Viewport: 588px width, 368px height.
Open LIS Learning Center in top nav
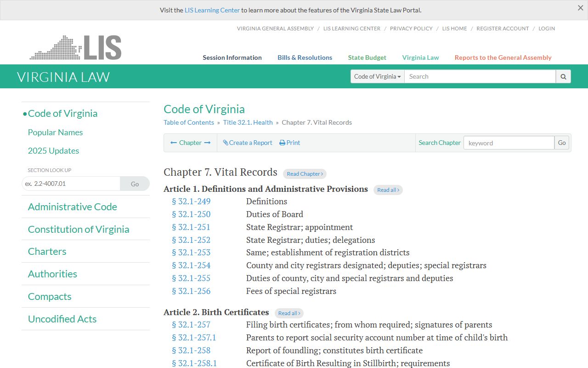pos(352,29)
